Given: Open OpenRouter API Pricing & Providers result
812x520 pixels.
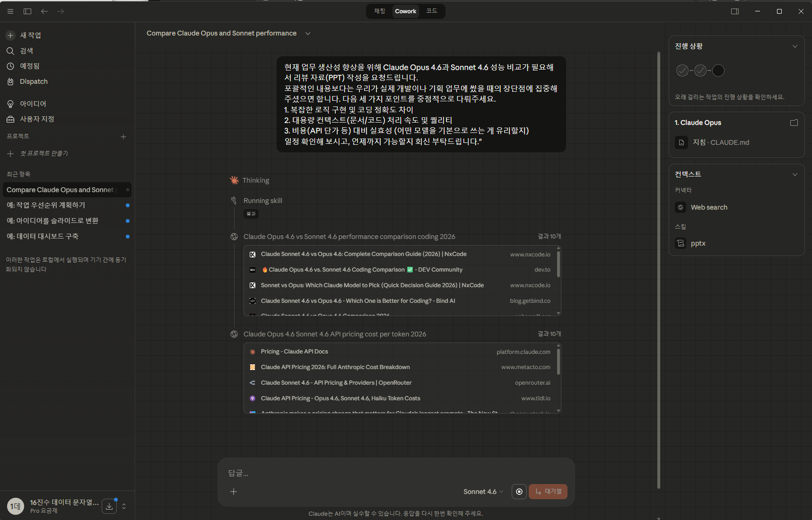Looking at the screenshot, I should tap(400, 383).
